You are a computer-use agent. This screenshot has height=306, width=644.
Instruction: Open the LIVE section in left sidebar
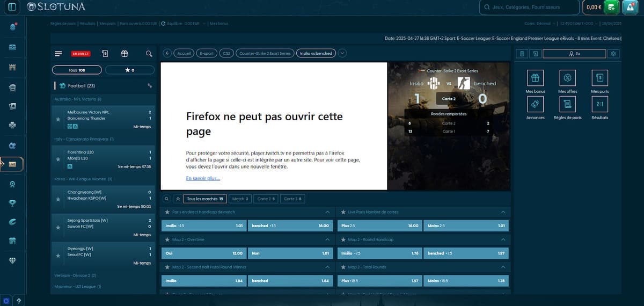pos(12,164)
